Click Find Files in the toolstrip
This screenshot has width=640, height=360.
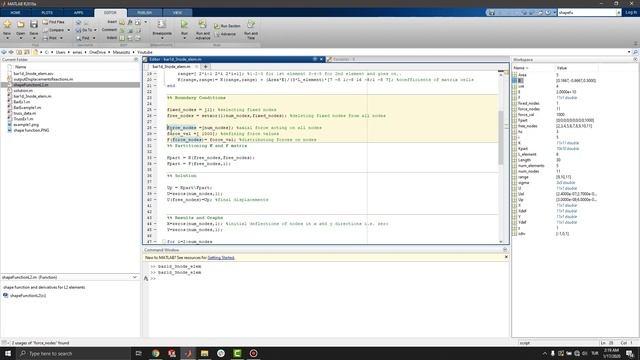[x=53, y=22]
